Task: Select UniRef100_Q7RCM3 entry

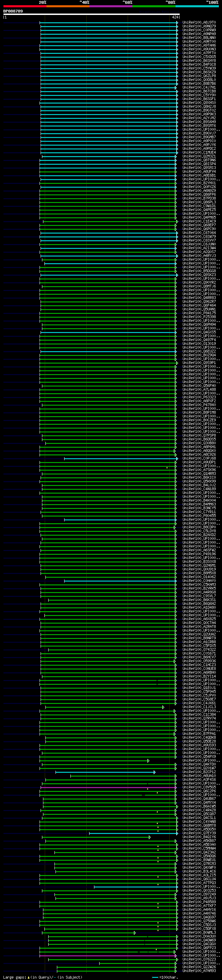Action: pyautogui.click(x=199, y=864)
